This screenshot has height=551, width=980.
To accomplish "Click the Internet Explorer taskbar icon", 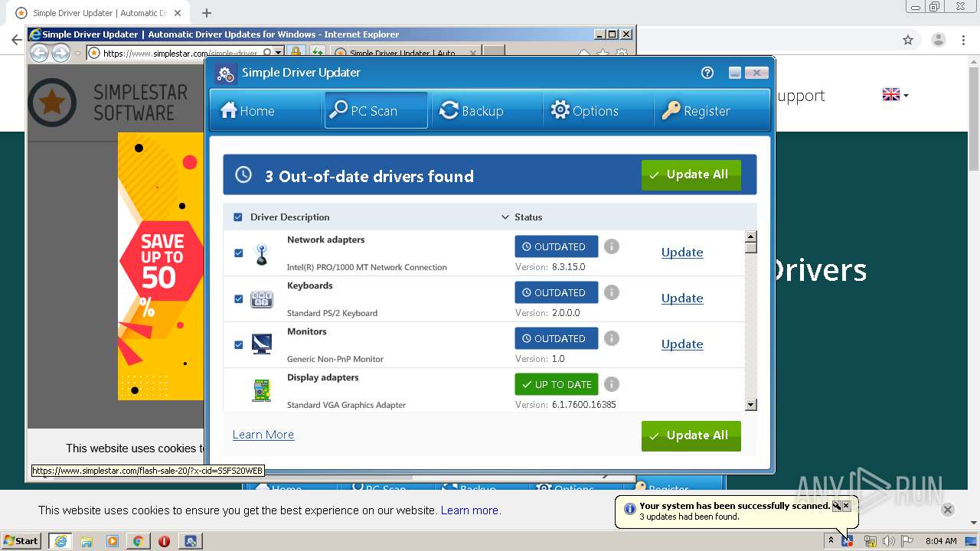I will click(60, 541).
